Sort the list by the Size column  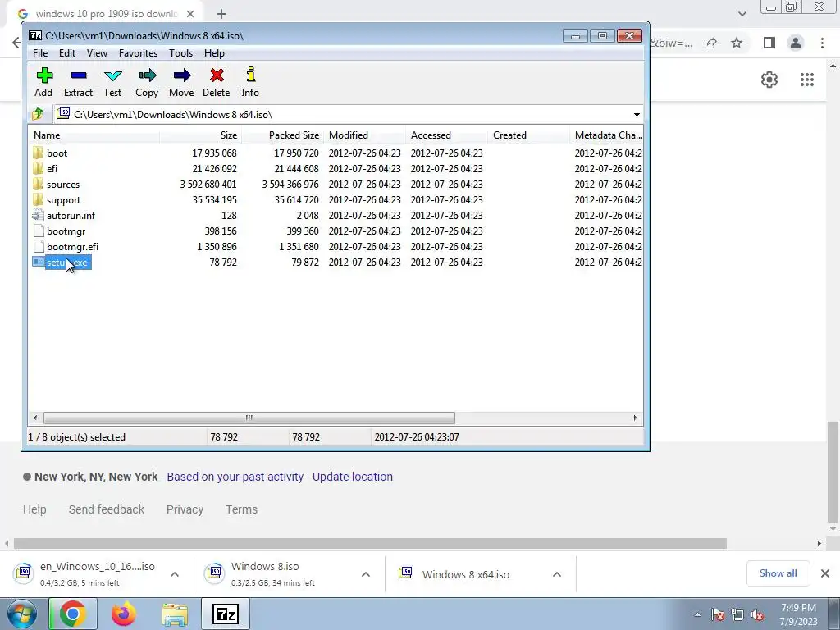coord(200,135)
